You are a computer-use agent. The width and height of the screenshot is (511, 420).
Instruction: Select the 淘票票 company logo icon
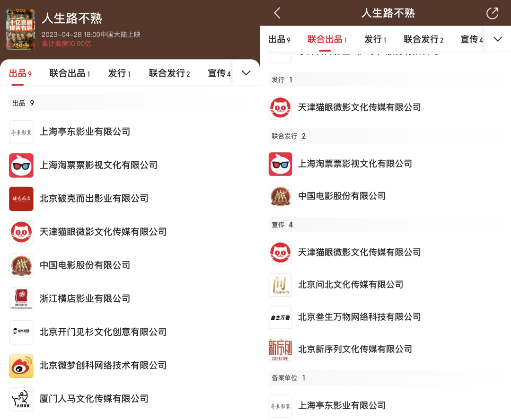point(21,165)
